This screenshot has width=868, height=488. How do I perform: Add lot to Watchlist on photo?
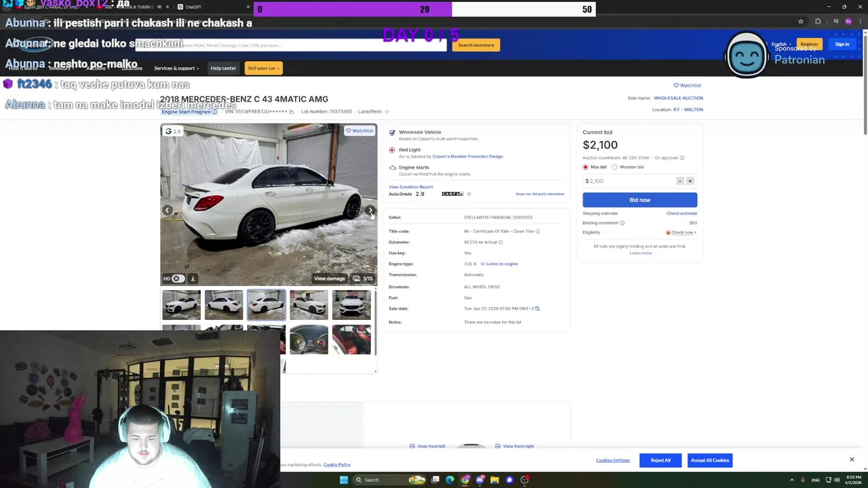359,131
